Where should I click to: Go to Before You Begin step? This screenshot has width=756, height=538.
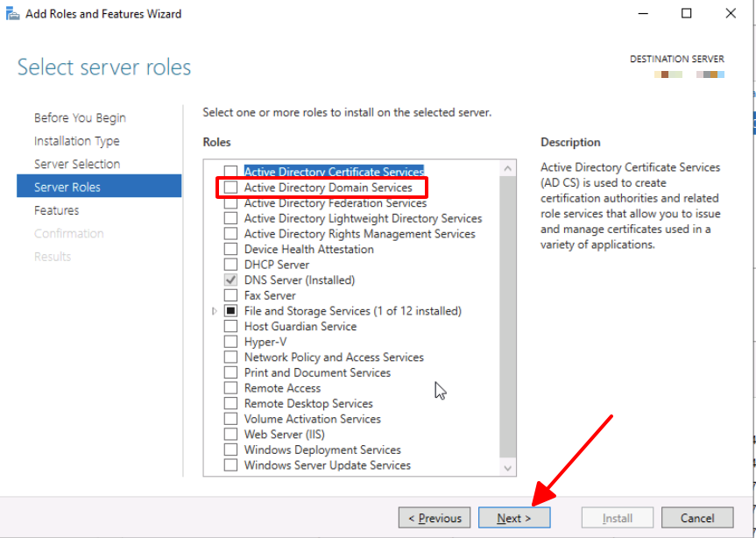[80, 118]
